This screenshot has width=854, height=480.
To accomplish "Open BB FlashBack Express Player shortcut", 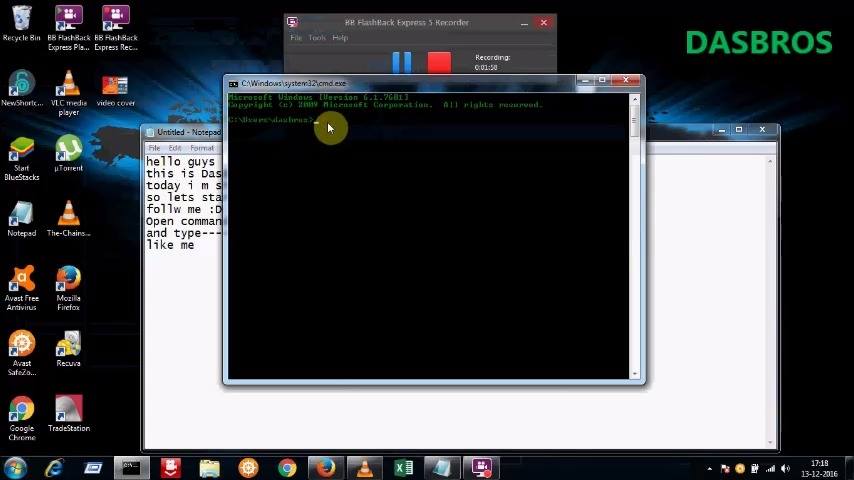I will point(69,27).
